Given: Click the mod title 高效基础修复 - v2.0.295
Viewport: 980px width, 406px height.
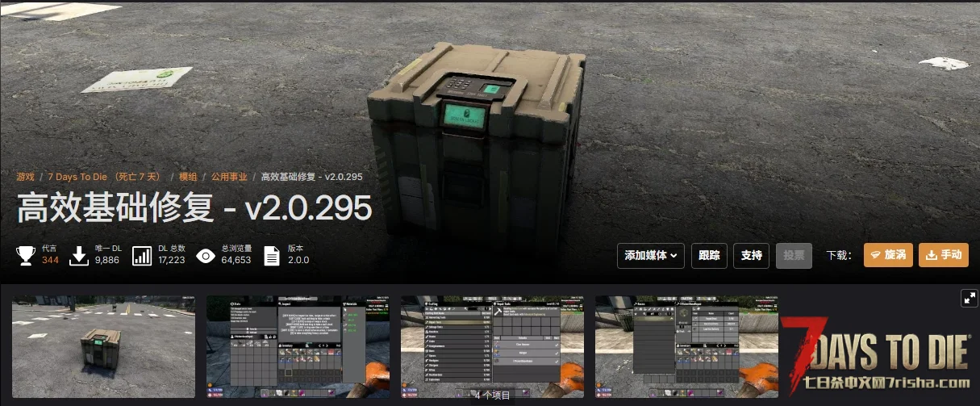Looking at the screenshot, I should [194, 208].
